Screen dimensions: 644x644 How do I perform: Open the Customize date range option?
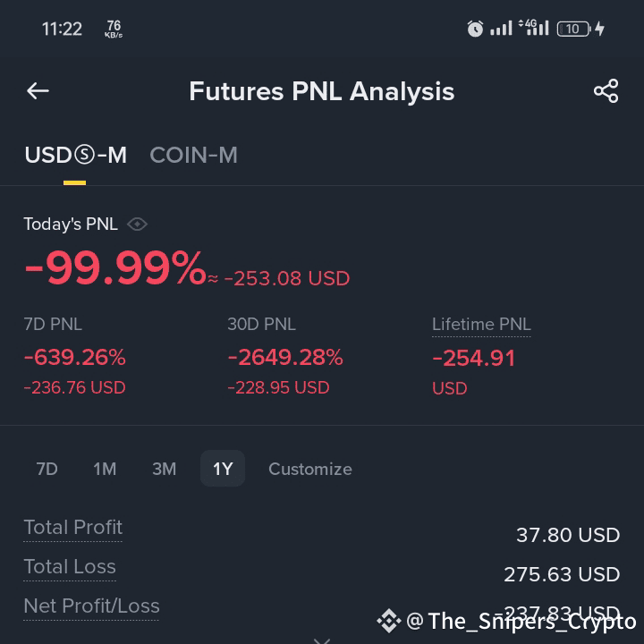pos(310,469)
